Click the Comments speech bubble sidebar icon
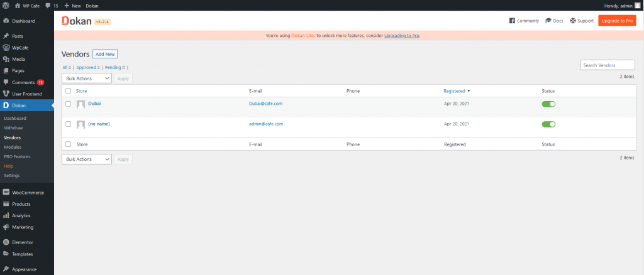Viewport: 644px width, 275px height. 6,82
